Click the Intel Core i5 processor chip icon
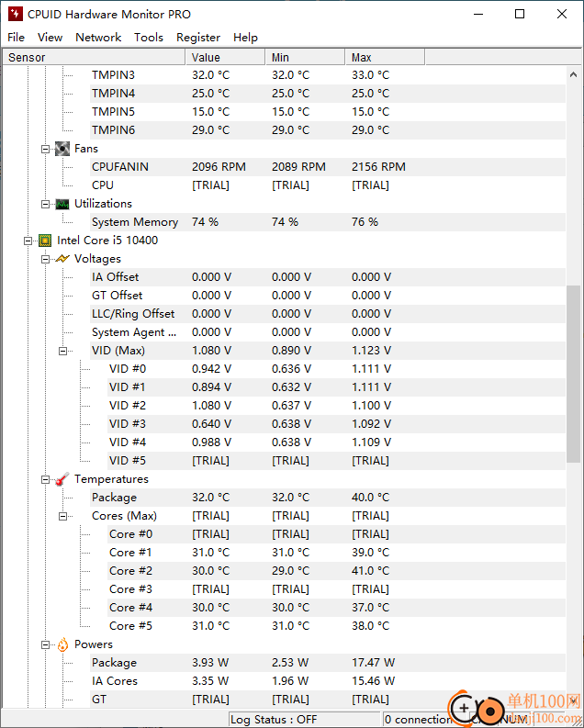Image resolution: width=584 pixels, height=728 pixels. tap(45, 241)
